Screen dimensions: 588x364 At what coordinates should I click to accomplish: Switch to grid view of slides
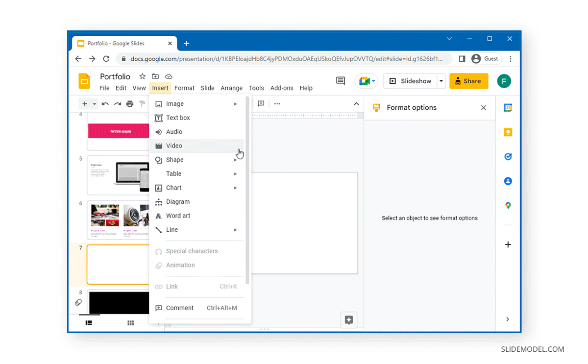(131, 323)
